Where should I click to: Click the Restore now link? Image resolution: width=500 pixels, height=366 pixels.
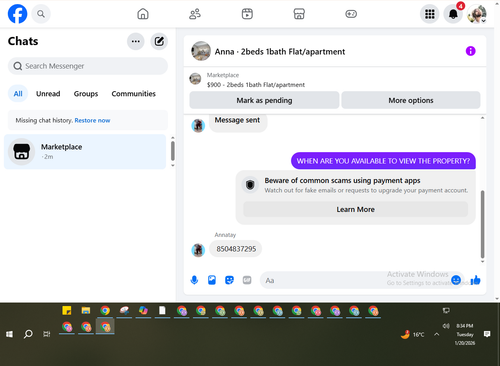point(92,120)
